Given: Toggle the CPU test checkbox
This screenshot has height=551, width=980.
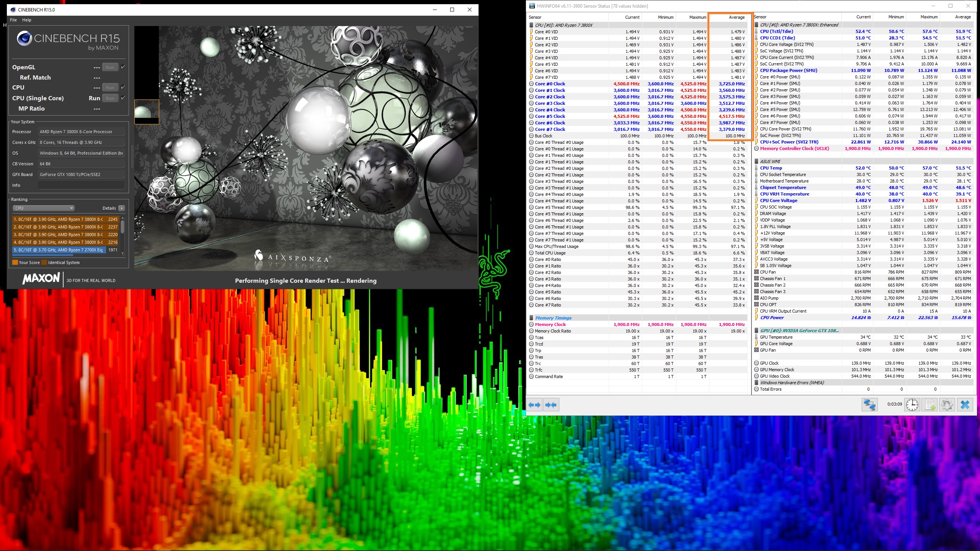Looking at the screenshot, I should pos(123,87).
